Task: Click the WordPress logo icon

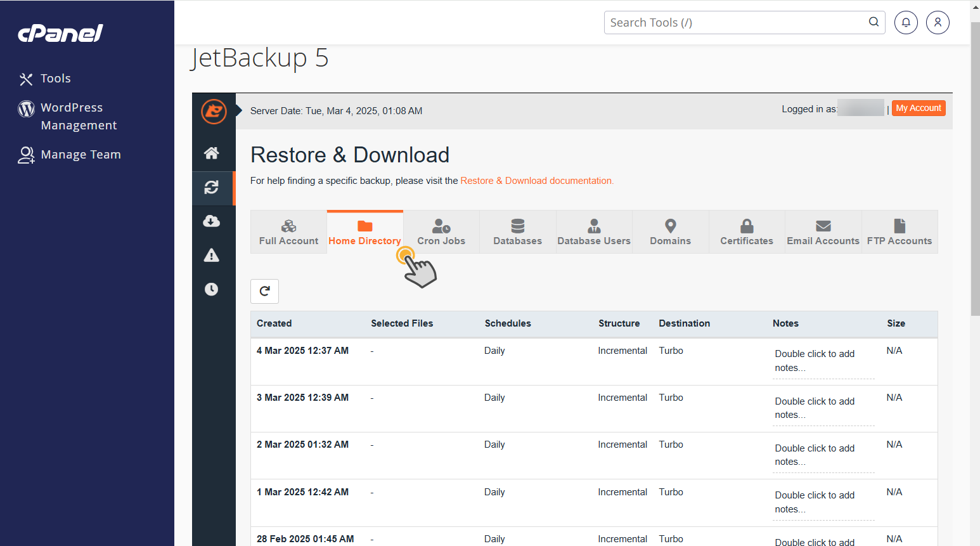Action: pyautogui.click(x=26, y=109)
